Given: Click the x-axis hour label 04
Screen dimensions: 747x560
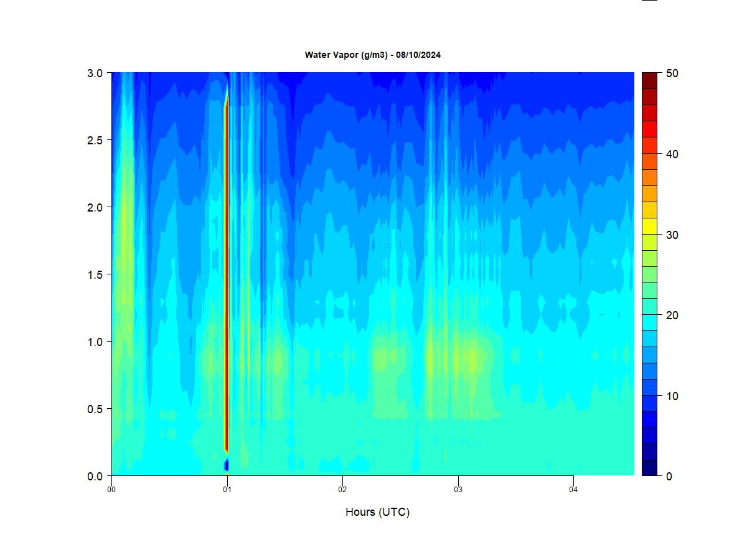Looking at the screenshot, I should pos(573,490).
